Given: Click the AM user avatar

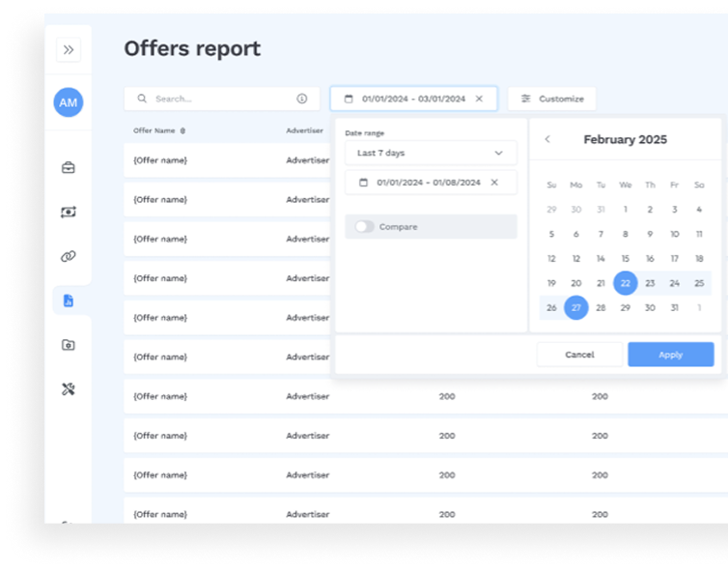Looking at the screenshot, I should [x=69, y=102].
